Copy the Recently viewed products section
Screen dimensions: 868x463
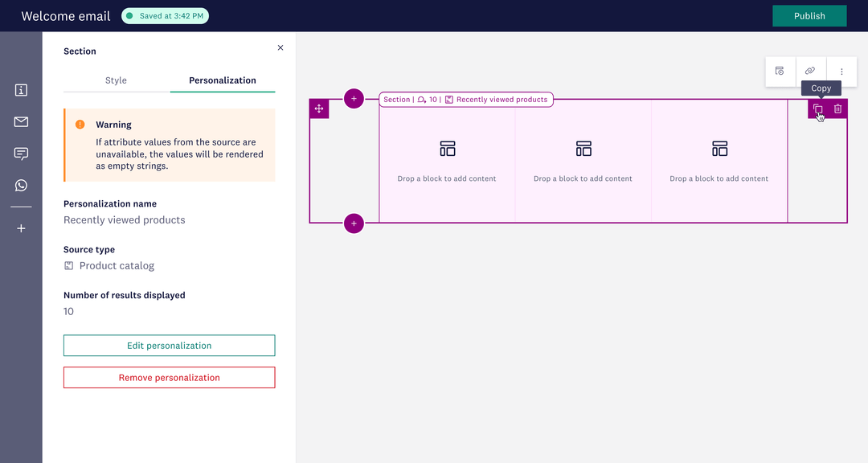point(818,109)
